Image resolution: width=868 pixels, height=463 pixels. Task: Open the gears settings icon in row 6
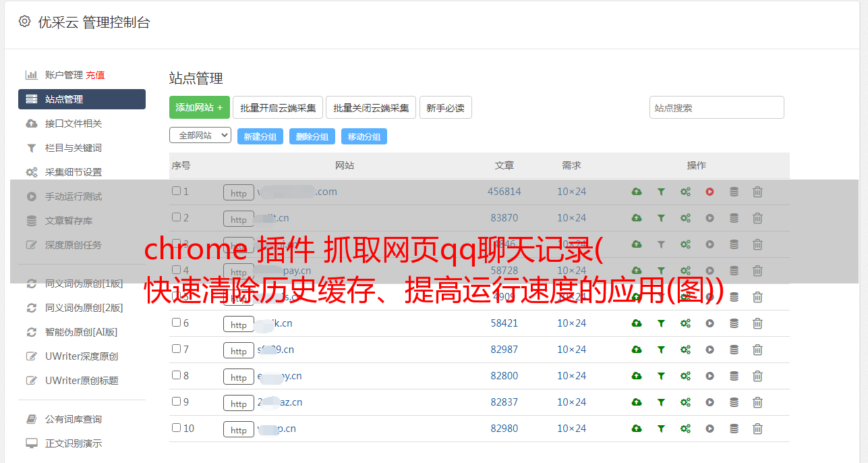coord(685,323)
